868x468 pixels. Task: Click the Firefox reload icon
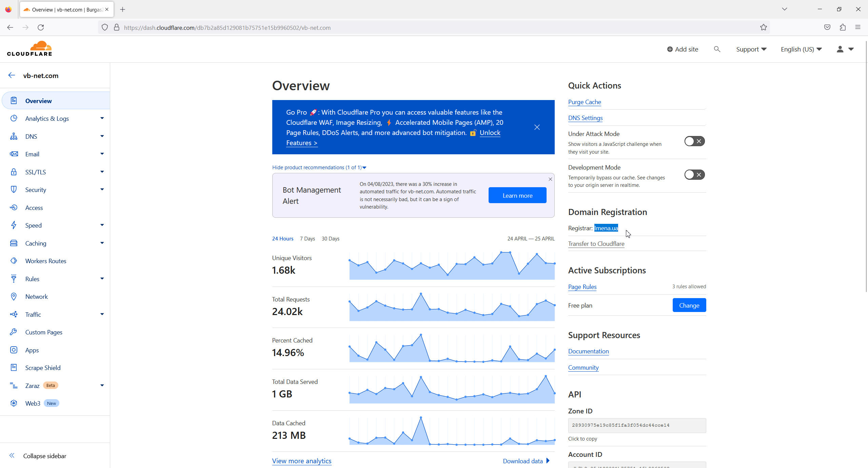point(41,27)
